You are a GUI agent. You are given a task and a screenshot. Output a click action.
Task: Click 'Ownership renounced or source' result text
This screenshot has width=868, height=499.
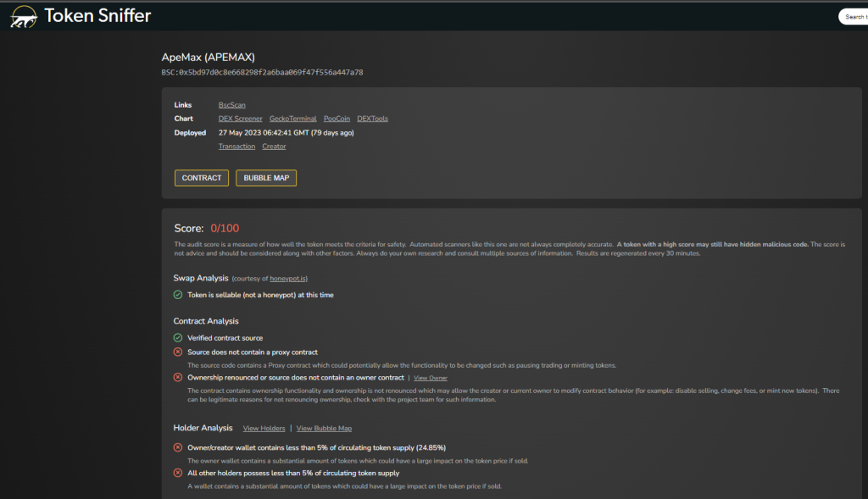pyautogui.click(x=296, y=378)
